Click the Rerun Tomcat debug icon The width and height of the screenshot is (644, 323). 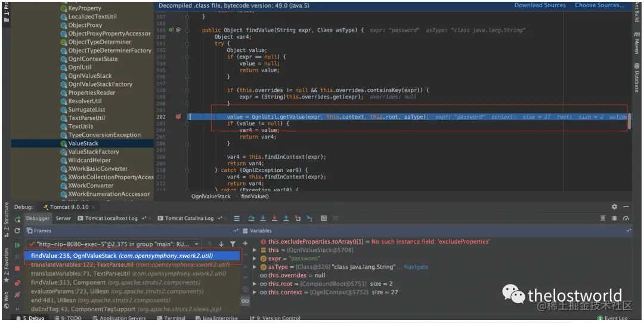[17, 219]
